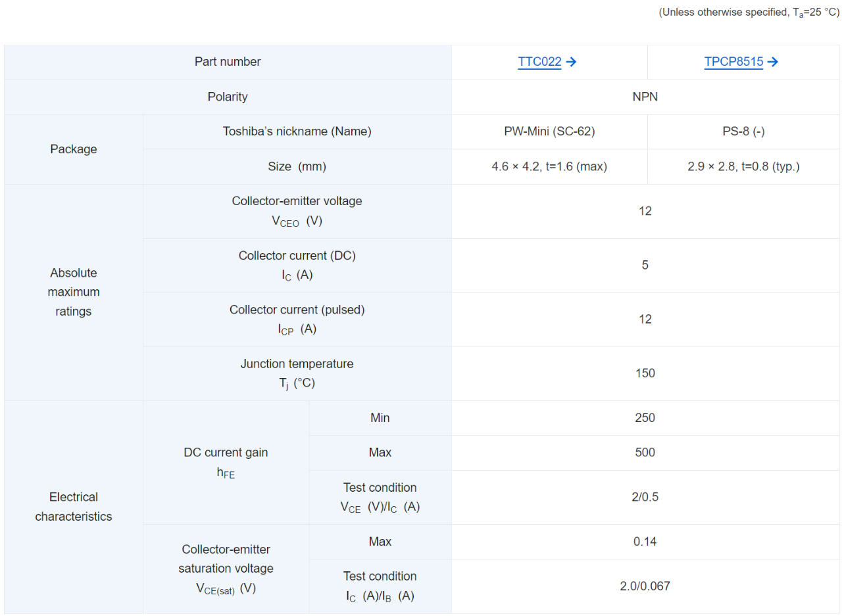Select the Absolute maximum ratings row header

click(74, 292)
